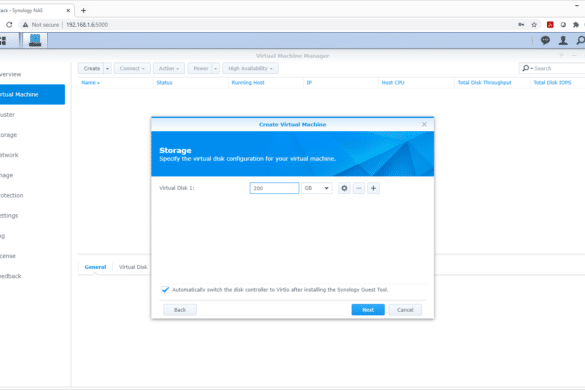Remove Virtual Disk 1 with minus button
585x390 pixels.
(x=359, y=188)
